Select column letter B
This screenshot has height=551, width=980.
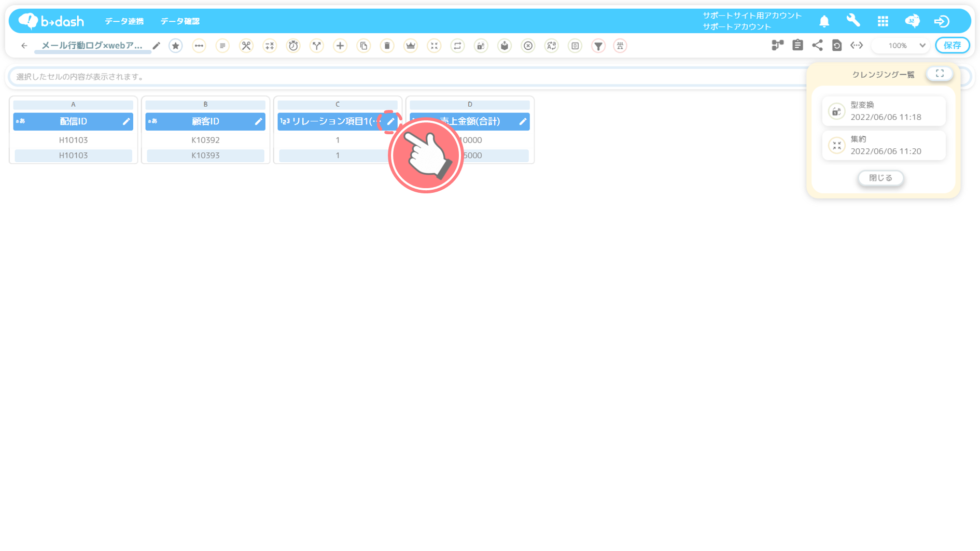point(205,104)
